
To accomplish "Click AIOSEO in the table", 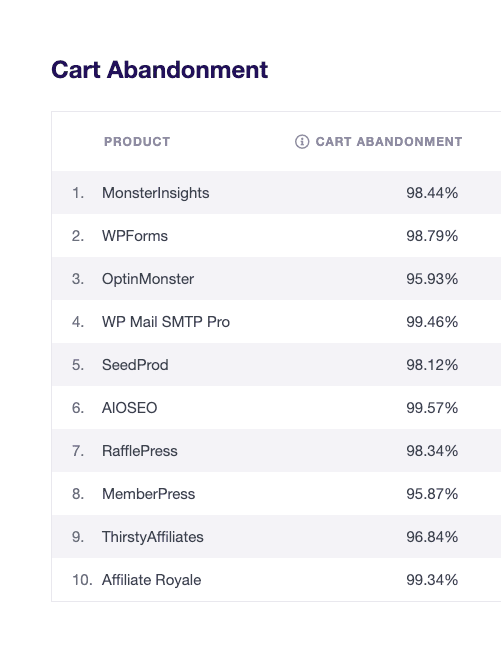I will point(129,408).
